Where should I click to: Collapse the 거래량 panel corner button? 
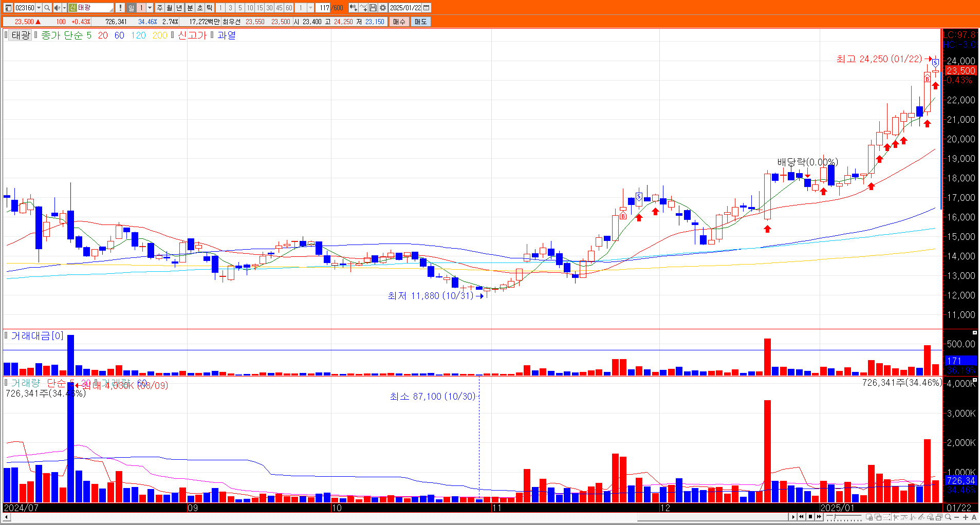[x=974, y=380]
